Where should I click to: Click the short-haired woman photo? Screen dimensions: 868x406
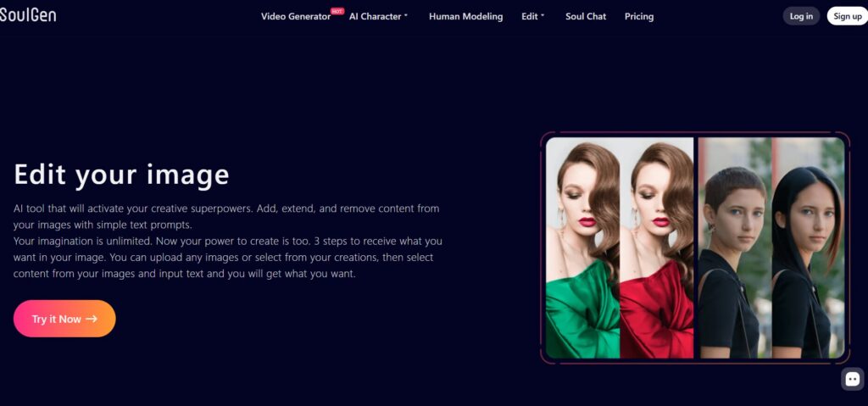733,247
